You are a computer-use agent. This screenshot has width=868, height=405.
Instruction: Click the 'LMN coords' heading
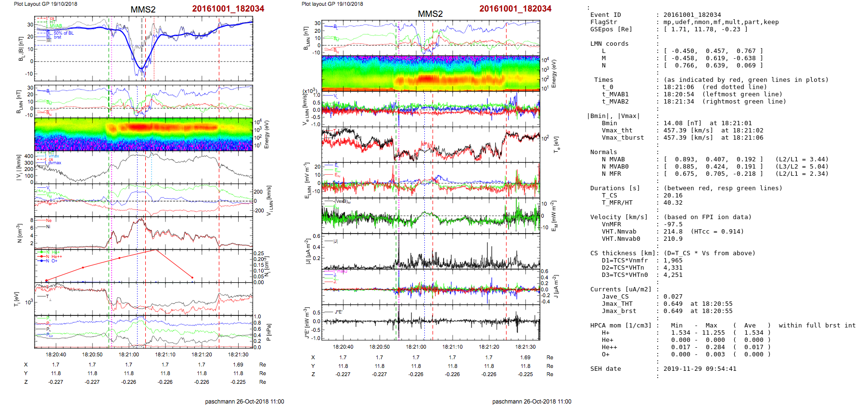coord(609,44)
